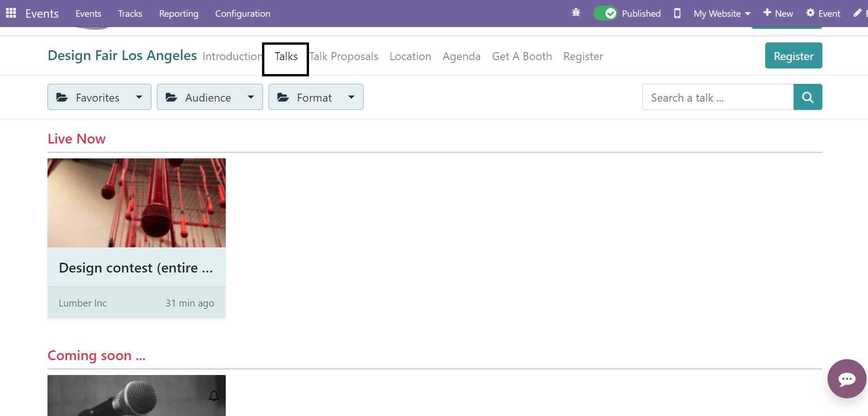Open the Register nav link
Viewport: 868px width, 416px height.
pos(583,56)
